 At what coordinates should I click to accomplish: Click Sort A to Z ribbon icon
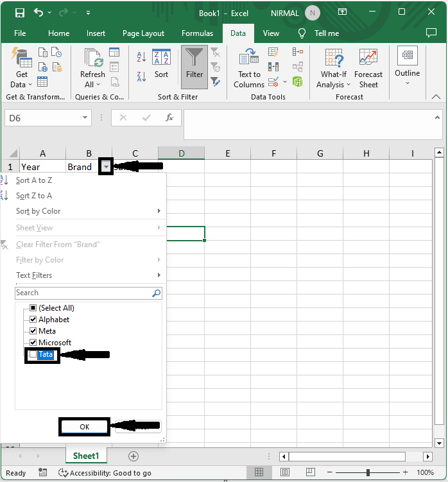tap(141, 57)
